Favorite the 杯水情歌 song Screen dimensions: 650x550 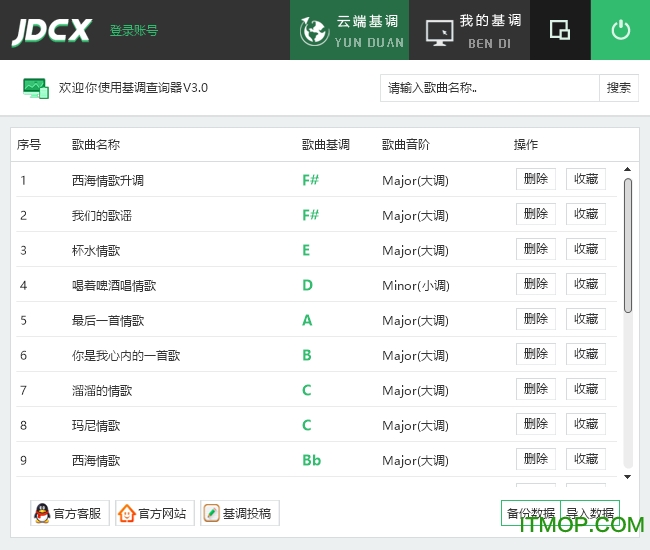[586, 249]
